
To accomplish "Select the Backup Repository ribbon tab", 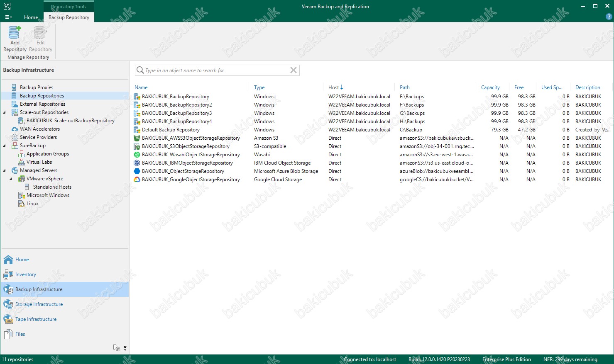I will 69,17.
